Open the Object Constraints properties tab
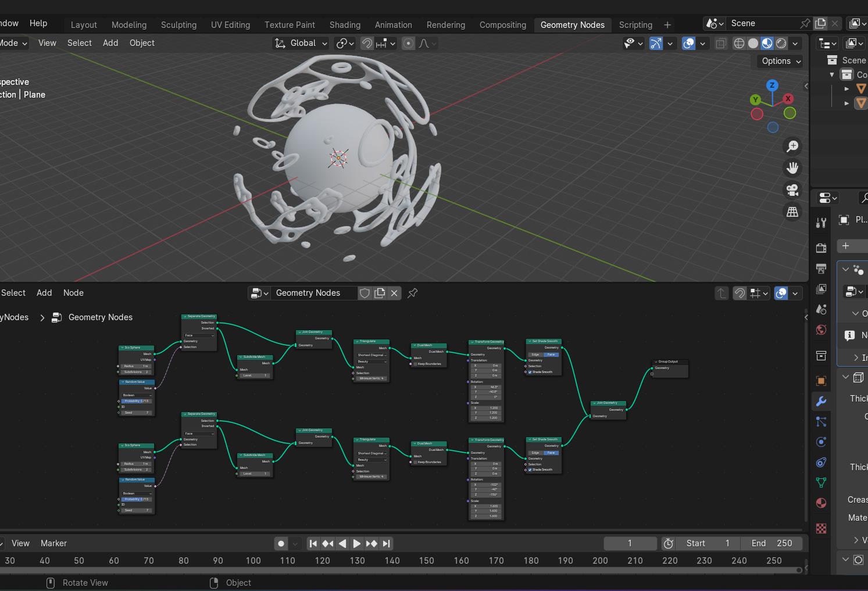 pos(821,463)
